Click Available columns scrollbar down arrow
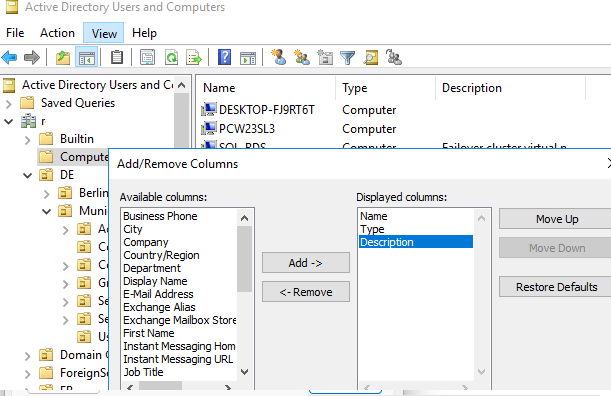Screen dimensions: 611x396 244,372
